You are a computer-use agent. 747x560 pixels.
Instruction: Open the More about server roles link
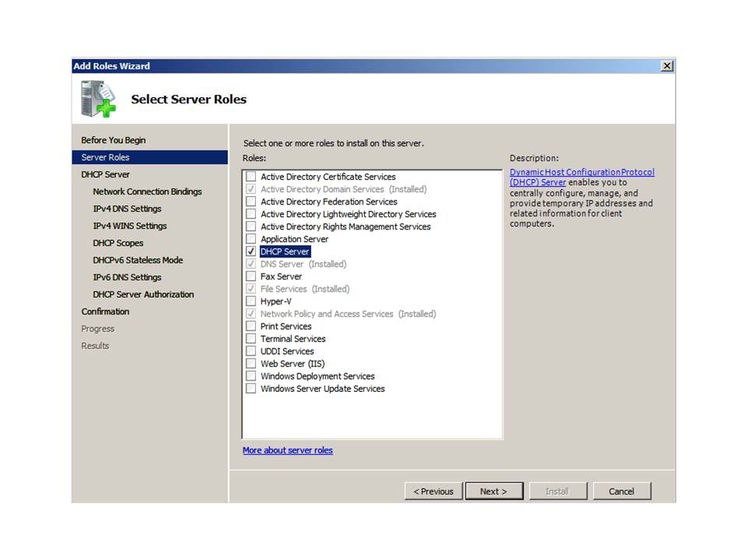pyautogui.click(x=288, y=450)
